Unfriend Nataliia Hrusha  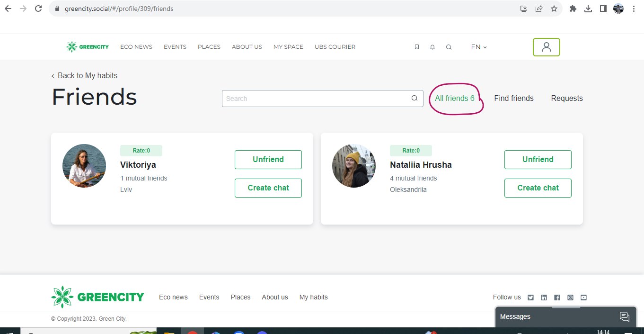point(538,160)
